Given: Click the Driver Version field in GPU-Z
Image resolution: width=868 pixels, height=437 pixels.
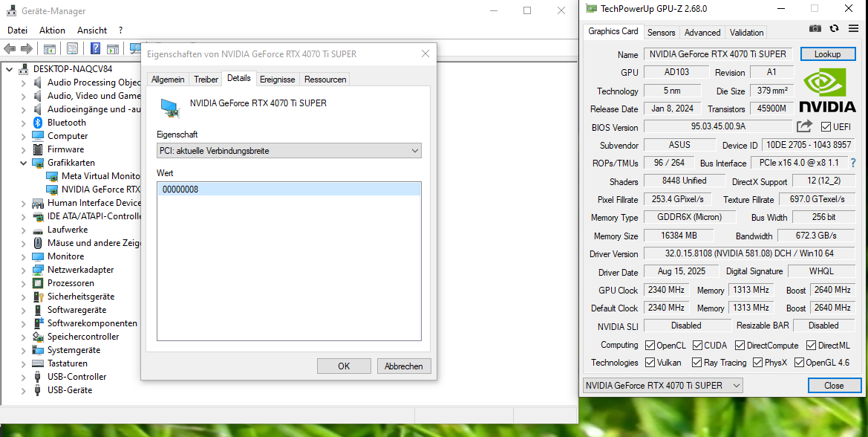Looking at the screenshot, I should 749,253.
